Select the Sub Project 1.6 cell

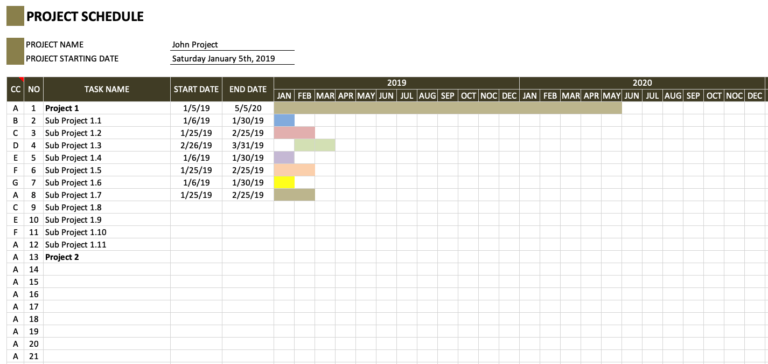pos(107,183)
